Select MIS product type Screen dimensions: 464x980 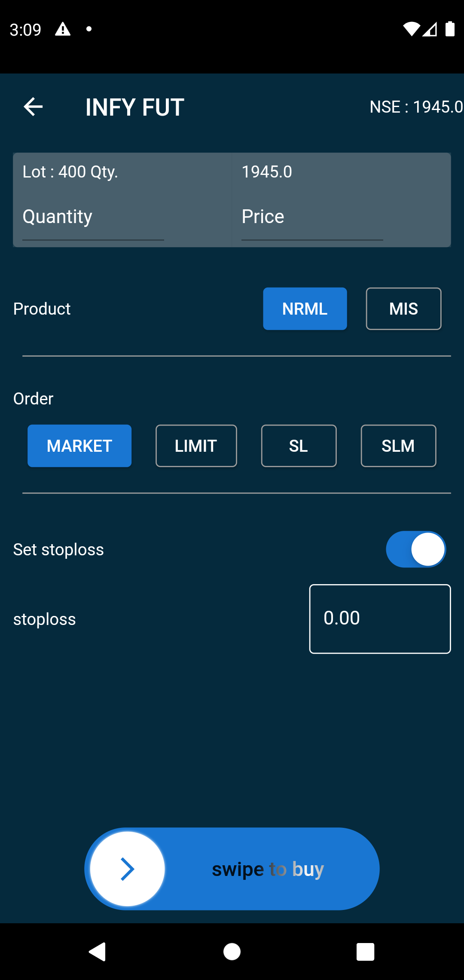pyautogui.click(x=403, y=309)
